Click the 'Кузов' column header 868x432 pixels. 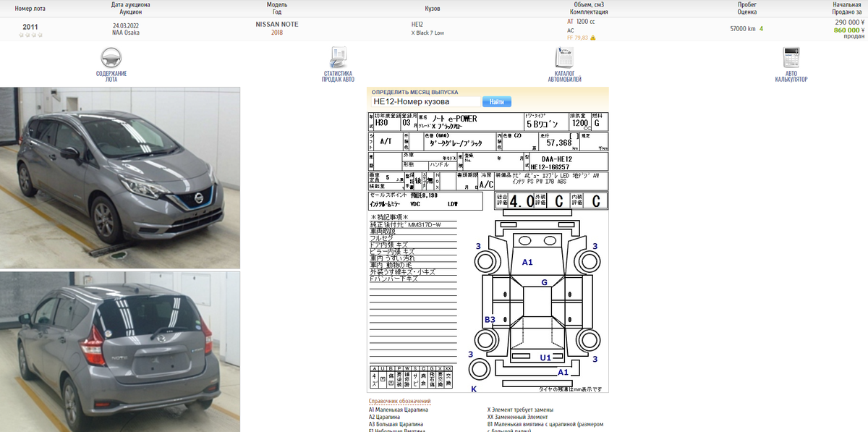(x=433, y=8)
